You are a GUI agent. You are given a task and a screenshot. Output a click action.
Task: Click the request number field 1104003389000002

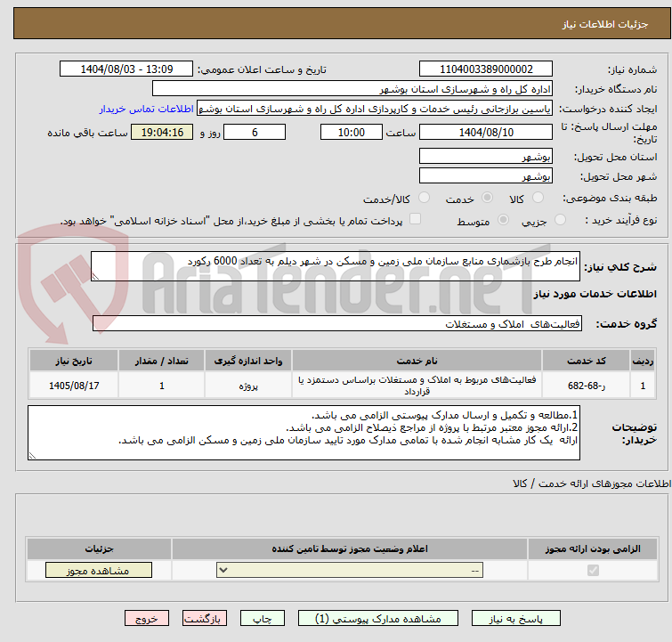click(486, 69)
